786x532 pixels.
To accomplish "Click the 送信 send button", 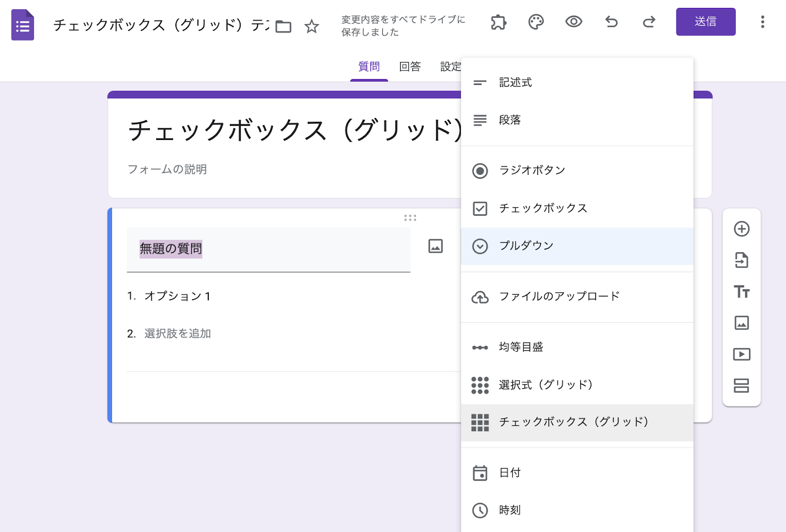I will coord(705,22).
